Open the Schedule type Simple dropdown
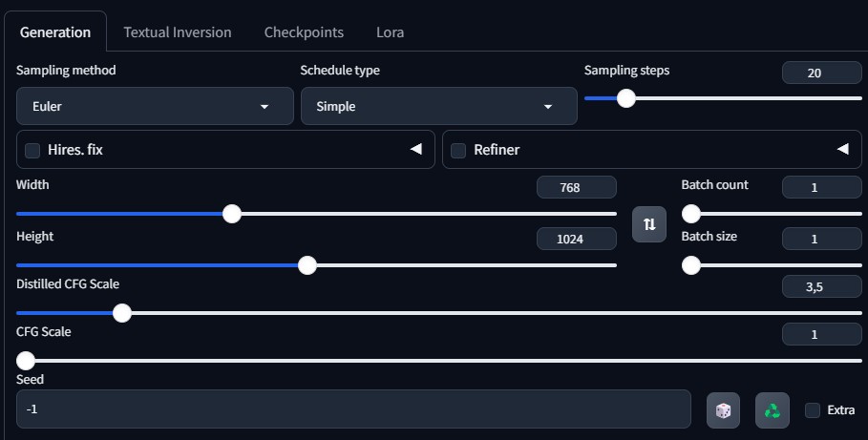The height and width of the screenshot is (440, 868). (439, 106)
